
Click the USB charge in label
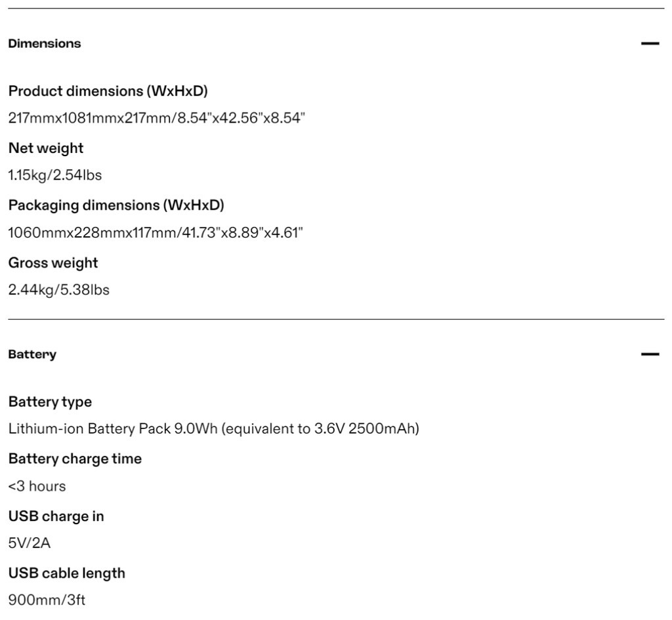click(56, 516)
